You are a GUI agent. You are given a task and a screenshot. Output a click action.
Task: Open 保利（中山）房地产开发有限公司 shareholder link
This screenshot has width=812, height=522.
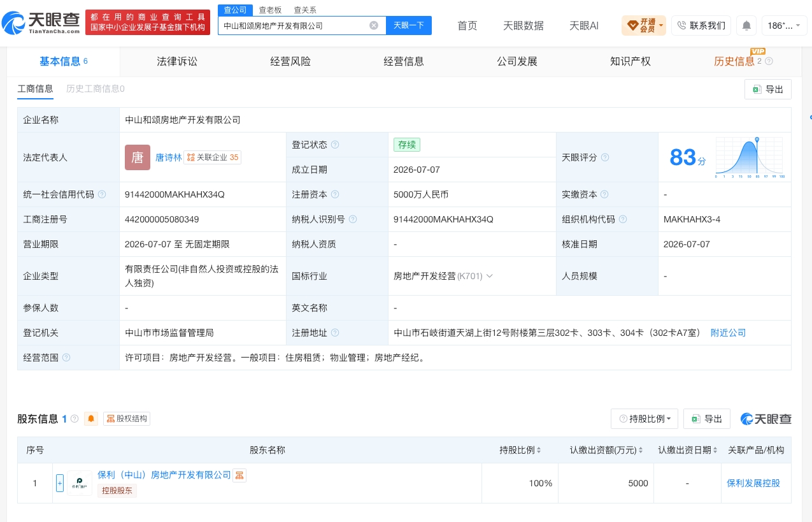pos(164,475)
